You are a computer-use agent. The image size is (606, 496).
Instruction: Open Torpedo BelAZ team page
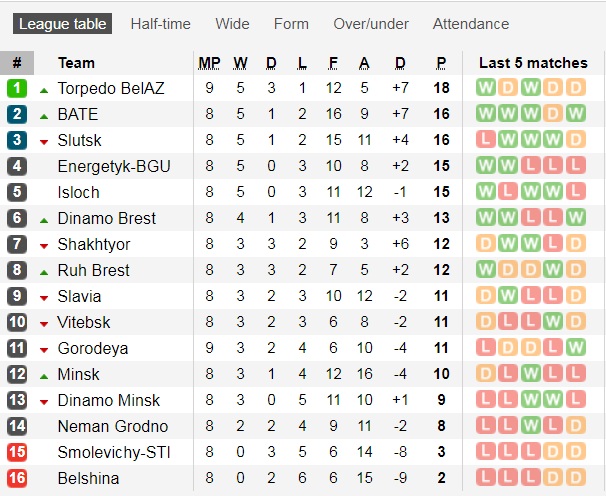click(x=111, y=88)
